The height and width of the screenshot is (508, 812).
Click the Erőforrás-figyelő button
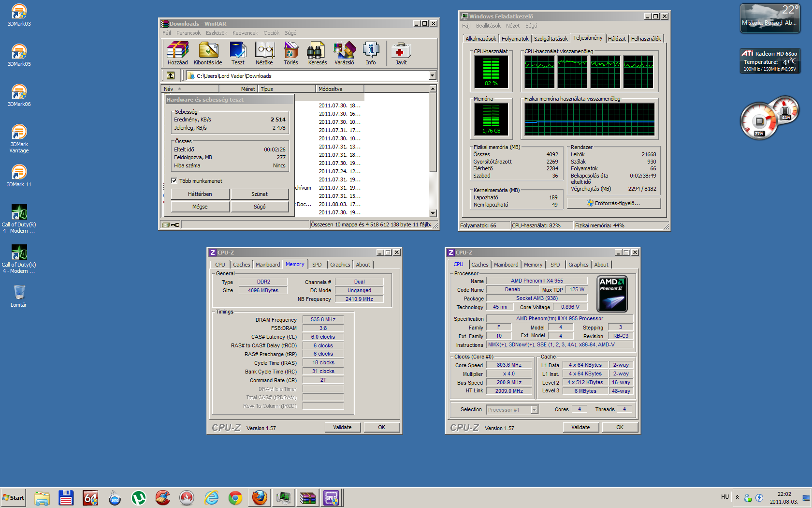coord(614,203)
